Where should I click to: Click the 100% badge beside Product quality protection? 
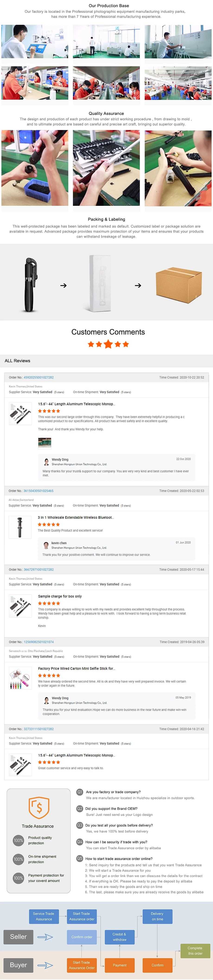18,840
